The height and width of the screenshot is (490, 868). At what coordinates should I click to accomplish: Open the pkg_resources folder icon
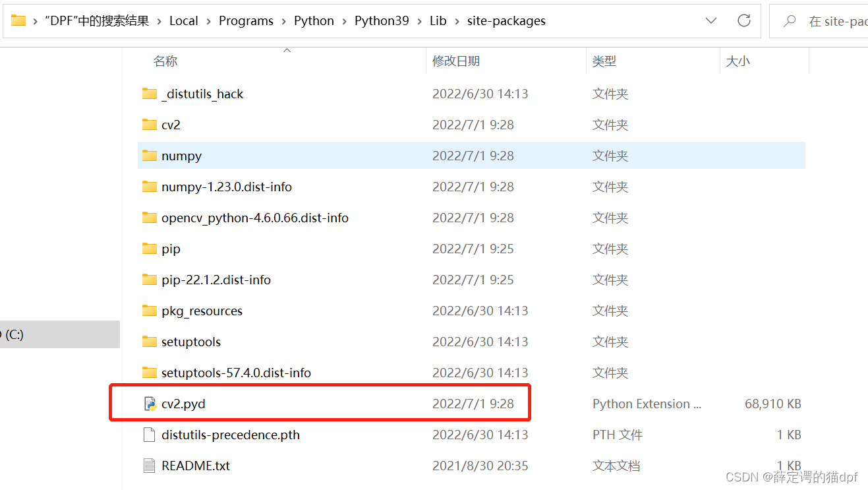tap(149, 311)
